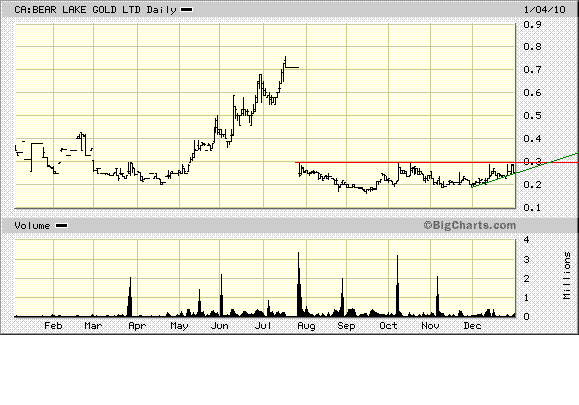The width and height of the screenshot is (579, 405).
Task: Click the 0.9 price axis label
Action: point(532,25)
